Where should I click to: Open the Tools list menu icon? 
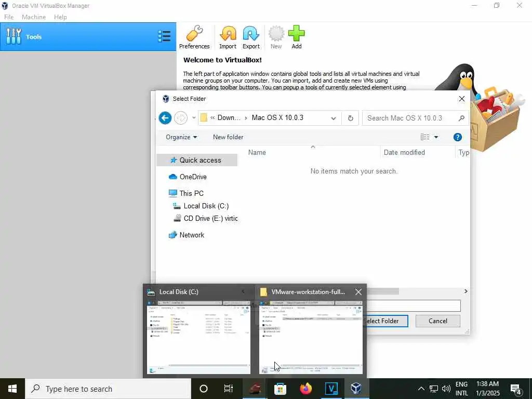pos(164,36)
